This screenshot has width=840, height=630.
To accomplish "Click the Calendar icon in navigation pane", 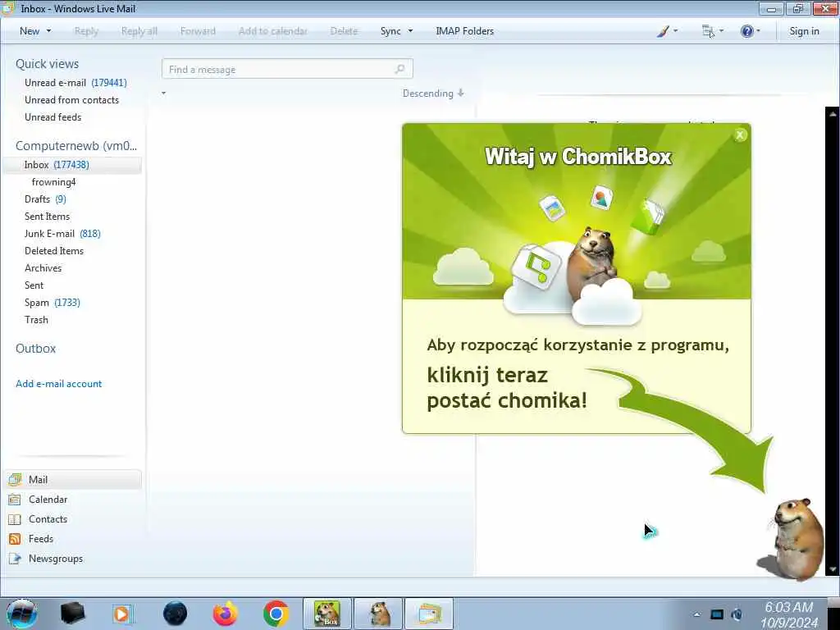I will click(x=15, y=500).
